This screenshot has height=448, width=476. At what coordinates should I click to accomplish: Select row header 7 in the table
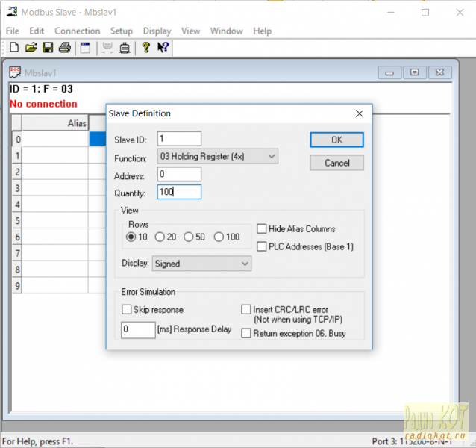[x=17, y=253]
